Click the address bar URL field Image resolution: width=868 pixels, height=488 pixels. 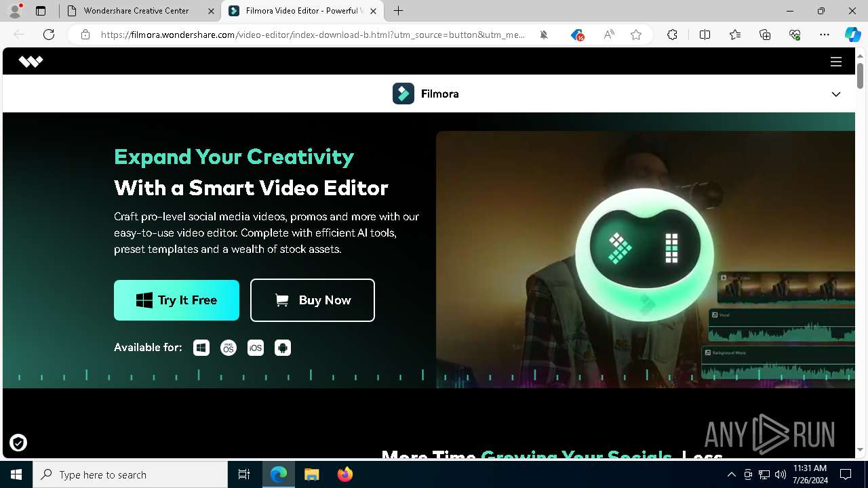pyautogui.click(x=312, y=35)
